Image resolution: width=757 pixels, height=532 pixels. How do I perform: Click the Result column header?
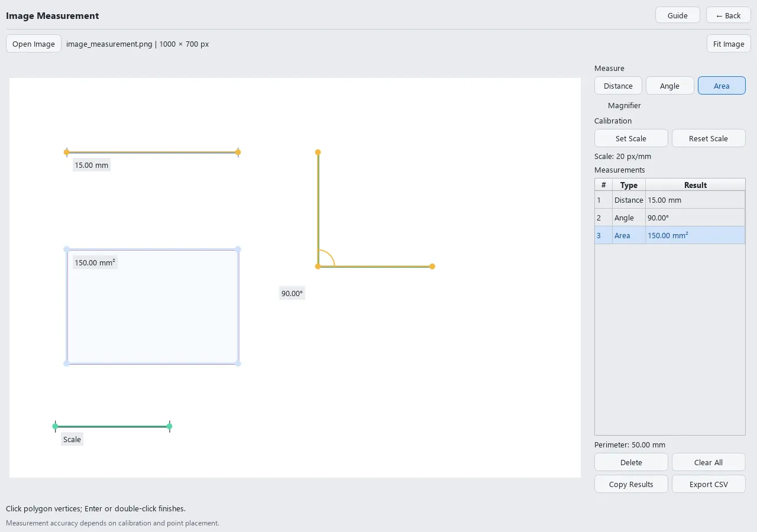tap(695, 185)
